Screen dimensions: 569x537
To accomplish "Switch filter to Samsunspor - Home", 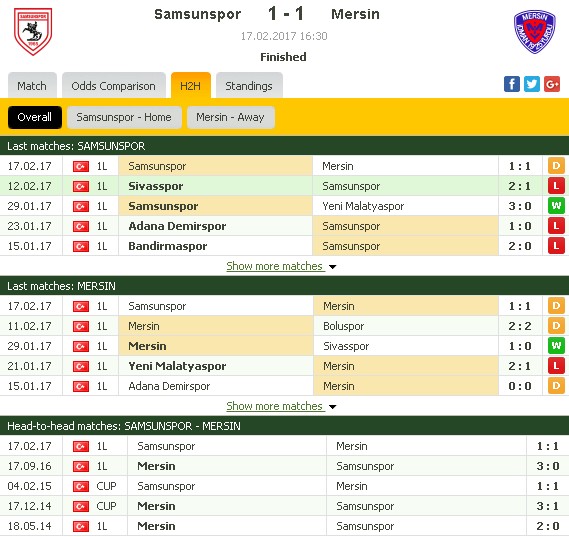I will click(x=124, y=117).
